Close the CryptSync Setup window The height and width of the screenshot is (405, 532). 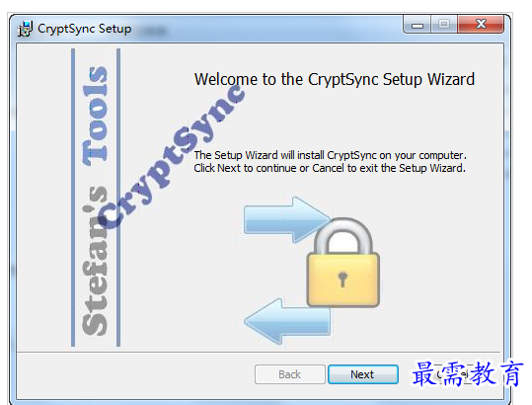pyautogui.click(x=481, y=24)
